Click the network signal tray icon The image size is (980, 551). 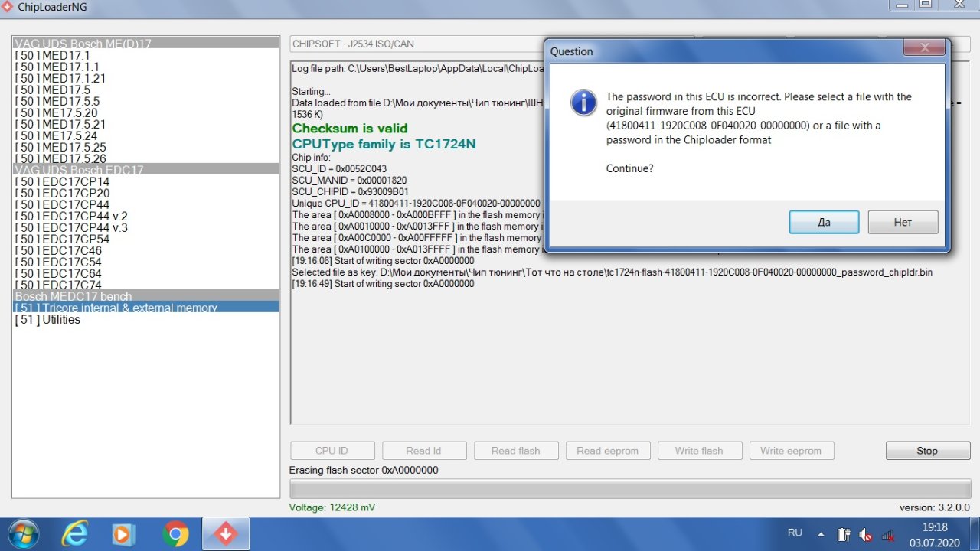pos(888,534)
